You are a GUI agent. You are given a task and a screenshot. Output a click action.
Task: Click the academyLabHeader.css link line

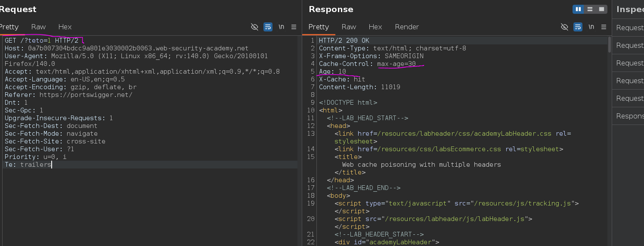(452, 137)
